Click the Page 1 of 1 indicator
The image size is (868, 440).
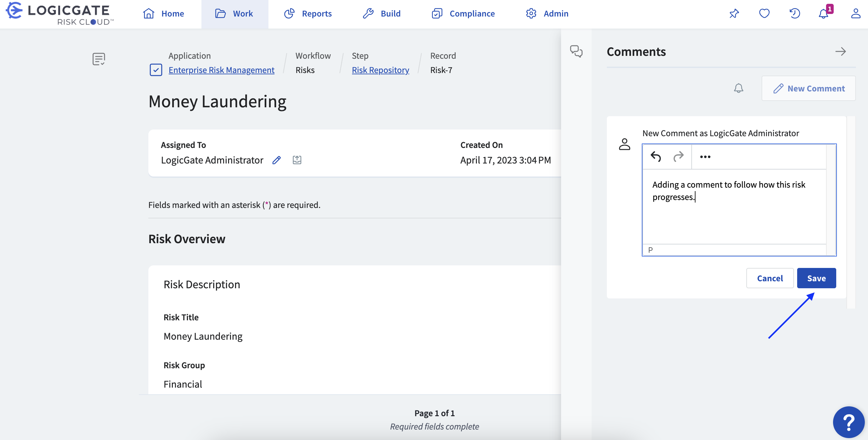point(434,413)
